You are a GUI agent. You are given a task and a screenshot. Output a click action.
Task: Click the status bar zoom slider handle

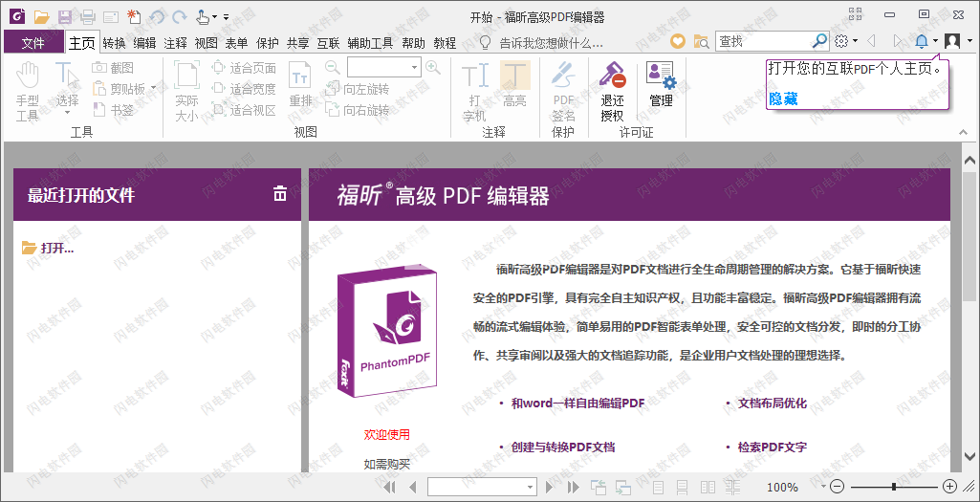[x=894, y=487]
